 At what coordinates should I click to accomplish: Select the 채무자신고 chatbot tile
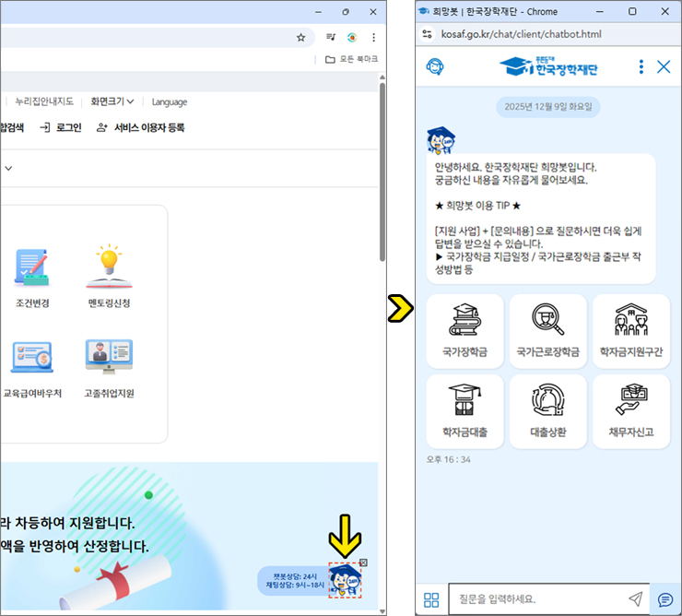click(x=630, y=410)
